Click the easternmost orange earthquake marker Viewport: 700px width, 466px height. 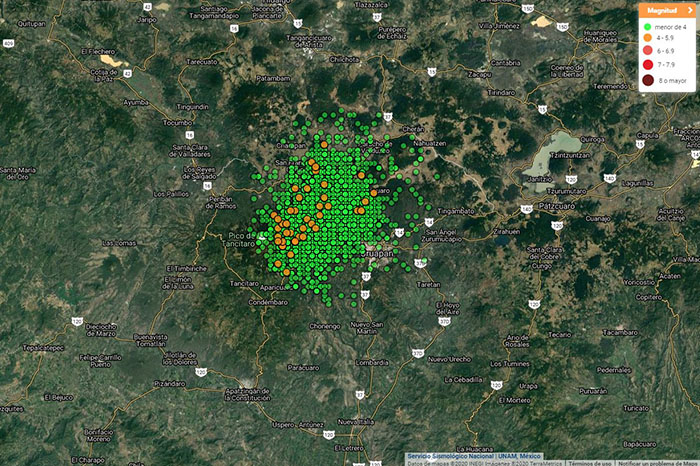click(x=373, y=190)
